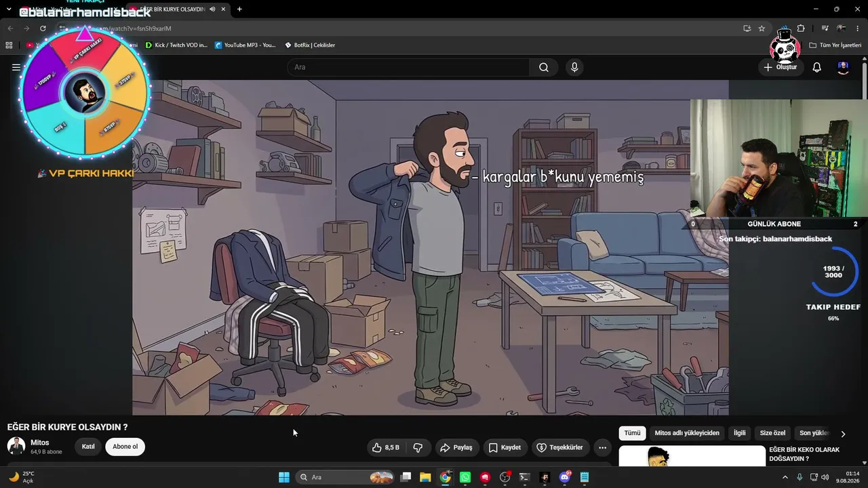Open Chrome extensions puzzle icon
This screenshot has height=488, width=868.
(x=801, y=28)
